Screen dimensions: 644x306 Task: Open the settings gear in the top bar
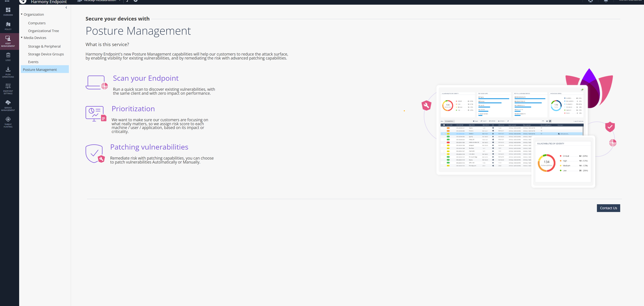pyautogui.click(x=135, y=1)
